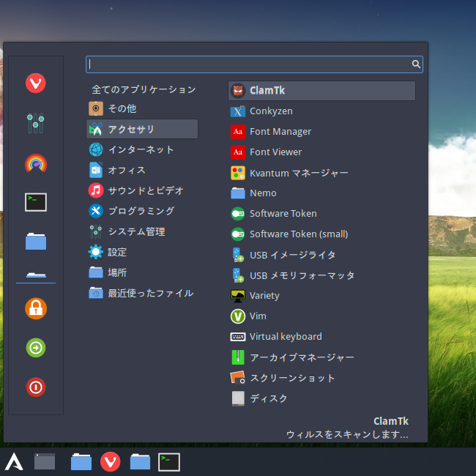Screen dimensions: 476x476
Task: Select 全てのアプリケーション category
Action: click(142, 89)
